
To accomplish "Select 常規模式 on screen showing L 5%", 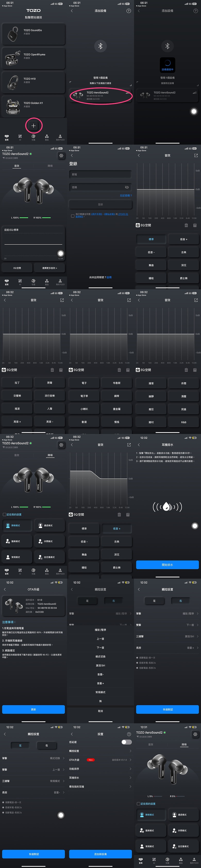I will click(x=151, y=846).
